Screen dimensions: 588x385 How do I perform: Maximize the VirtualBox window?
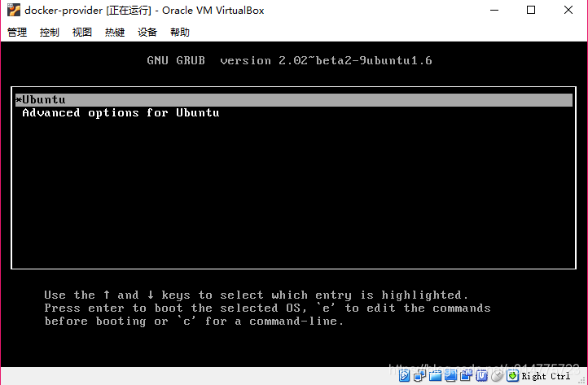click(531, 10)
